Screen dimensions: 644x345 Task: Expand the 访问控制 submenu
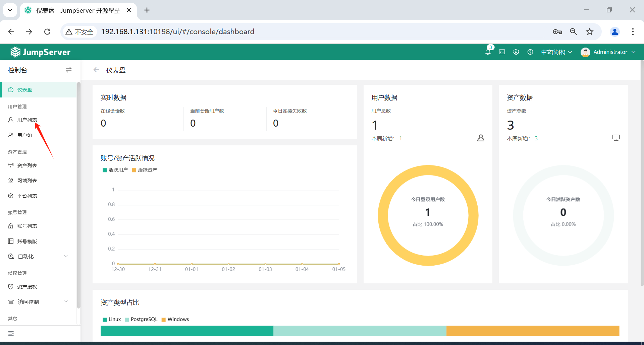(x=39, y=302)
